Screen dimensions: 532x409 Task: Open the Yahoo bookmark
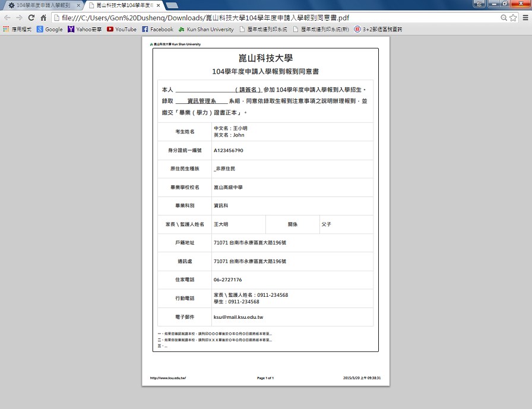(84, 29)
